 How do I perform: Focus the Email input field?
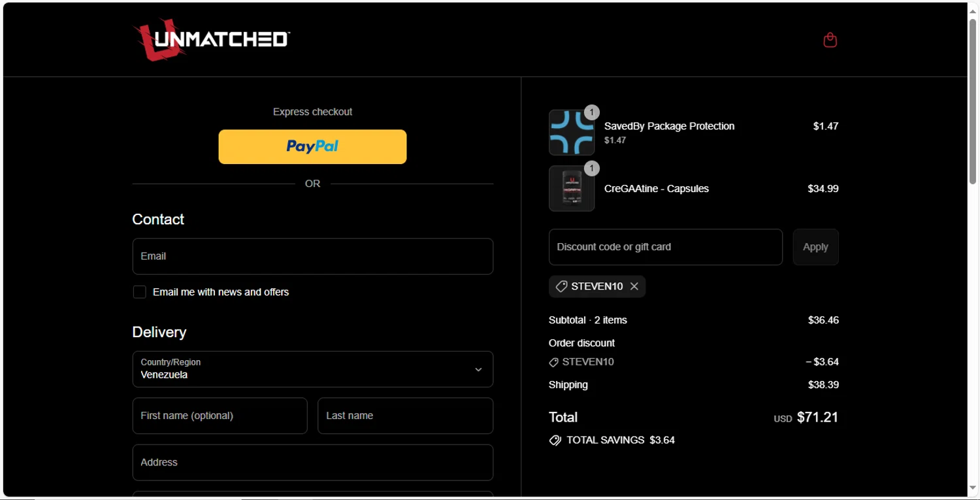312,256
